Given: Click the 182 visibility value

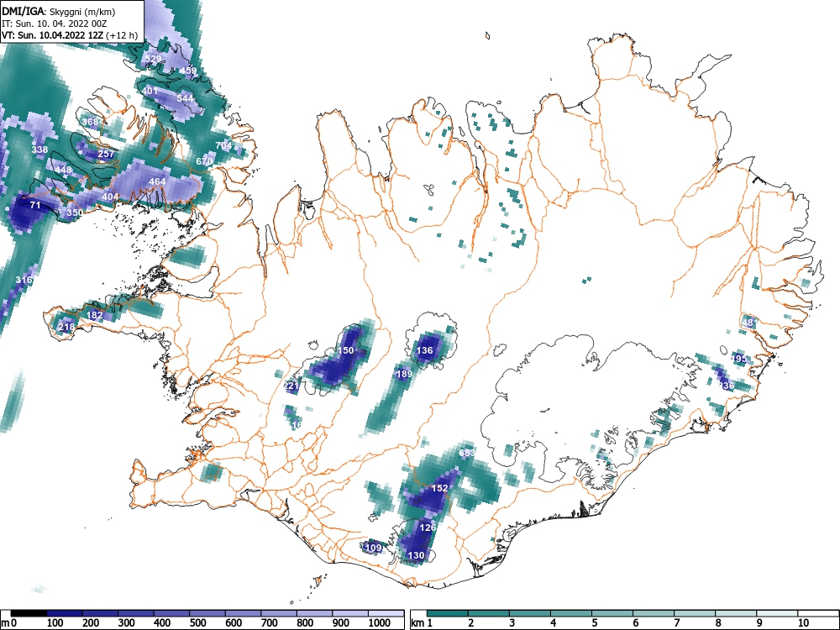Looking at the screenshot, I should 94,315.
